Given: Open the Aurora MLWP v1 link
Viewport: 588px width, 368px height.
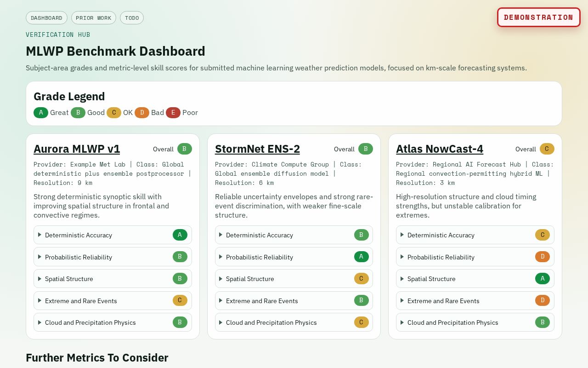Looking at the screenshot, I should (x=77, y=149).
